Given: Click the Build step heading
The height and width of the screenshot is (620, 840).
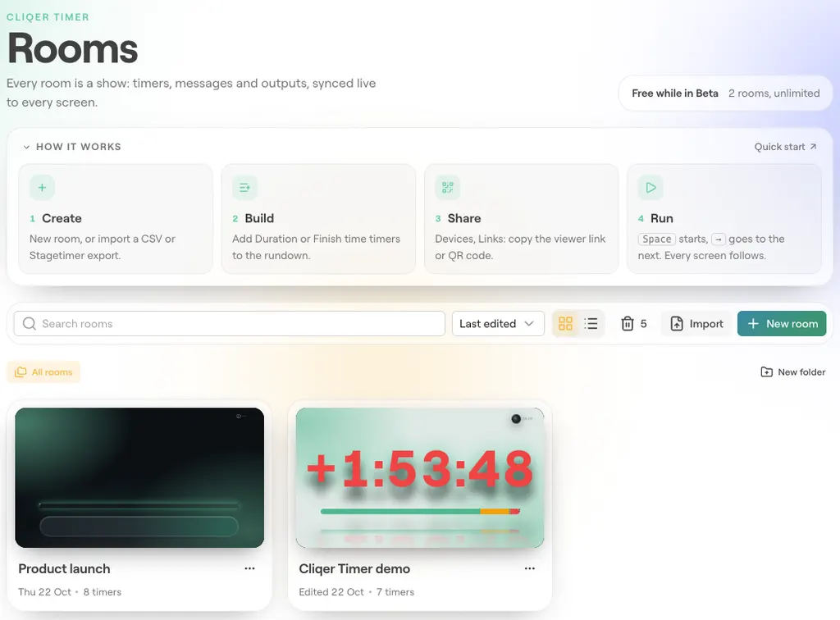Looking at the screenshot, I should (259, 218).
